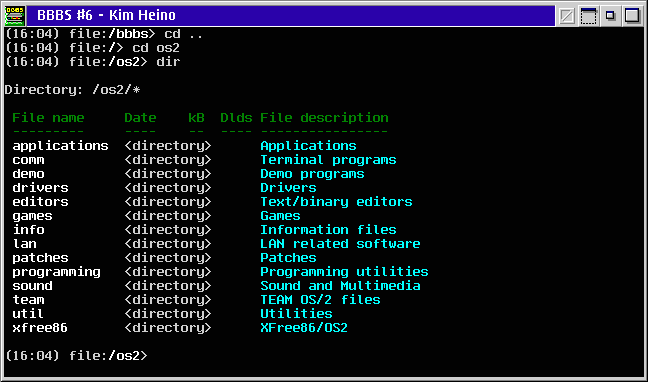Click the Sound and Multimedia description
Screen dimensions: 648x382
340,286
